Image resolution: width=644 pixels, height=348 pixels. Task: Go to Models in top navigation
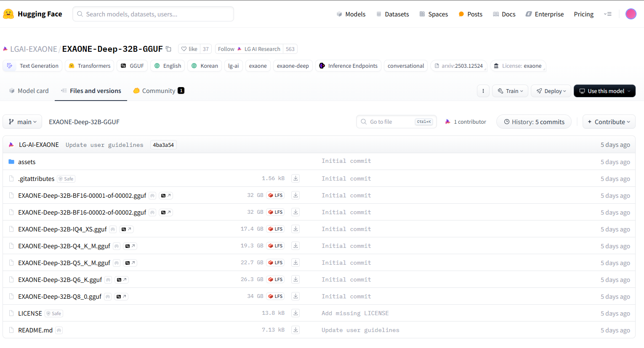[351, 14]
